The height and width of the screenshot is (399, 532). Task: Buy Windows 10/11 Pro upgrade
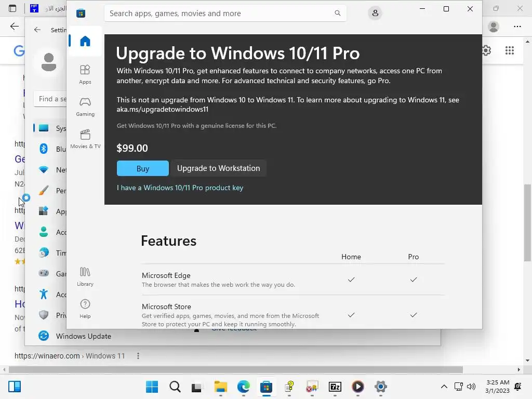coord(143,168)
